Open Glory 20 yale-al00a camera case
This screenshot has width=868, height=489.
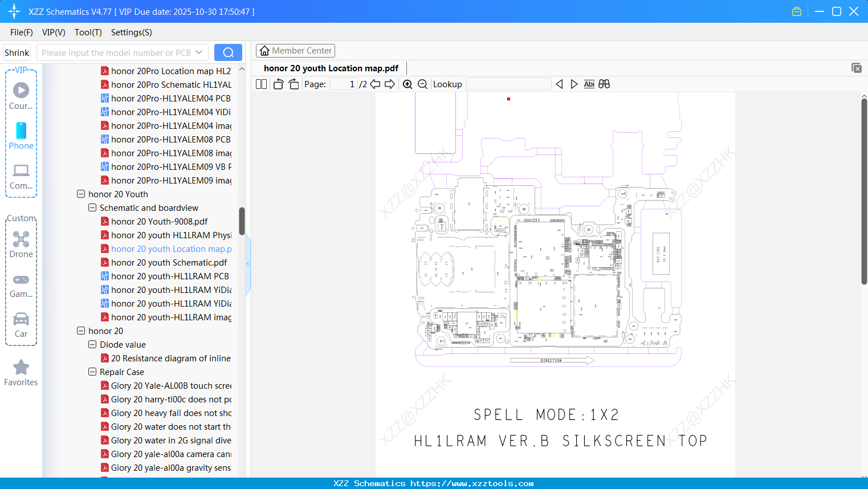click(171, 454)
